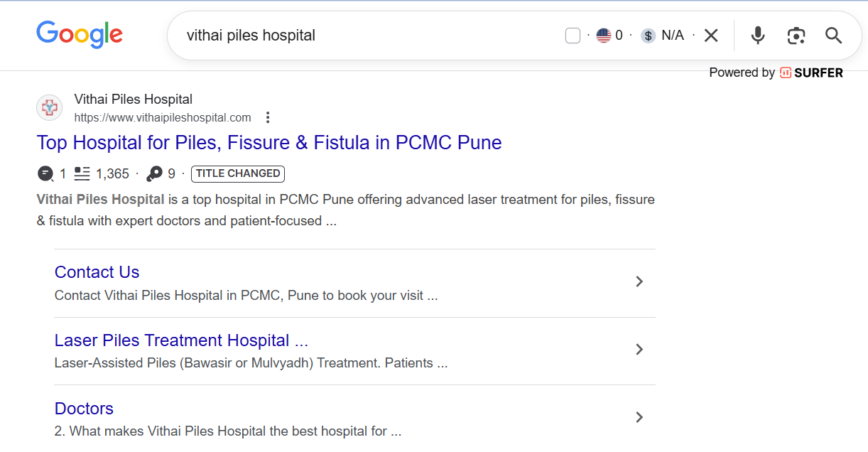Click the key icon keyword count
Image resolution: width=868 pixels, height=452 pixels.
pos(154,173)
